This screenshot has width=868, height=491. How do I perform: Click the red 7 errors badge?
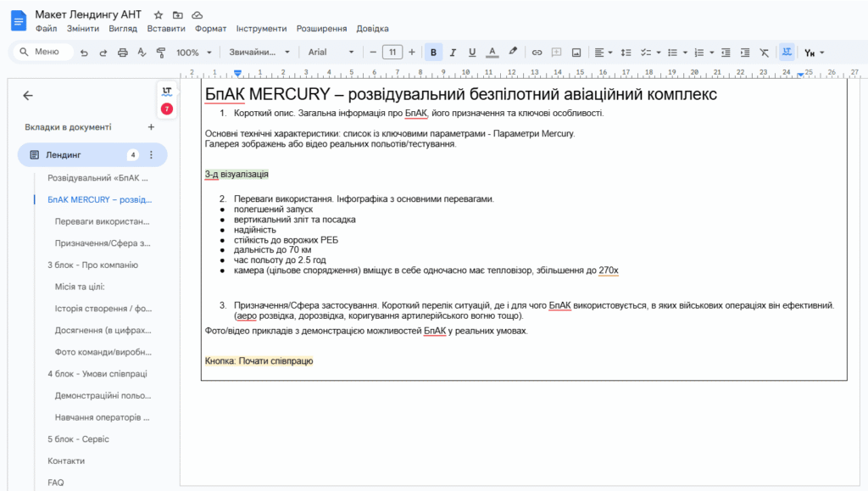point(167,109)
